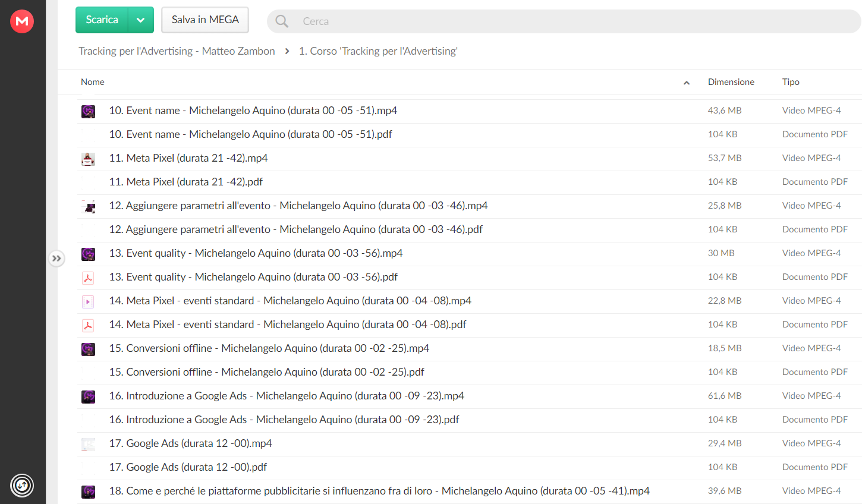Open the MEGA logo home icon
This screenshot has height=504, width=862.
[x=22, y=21]
